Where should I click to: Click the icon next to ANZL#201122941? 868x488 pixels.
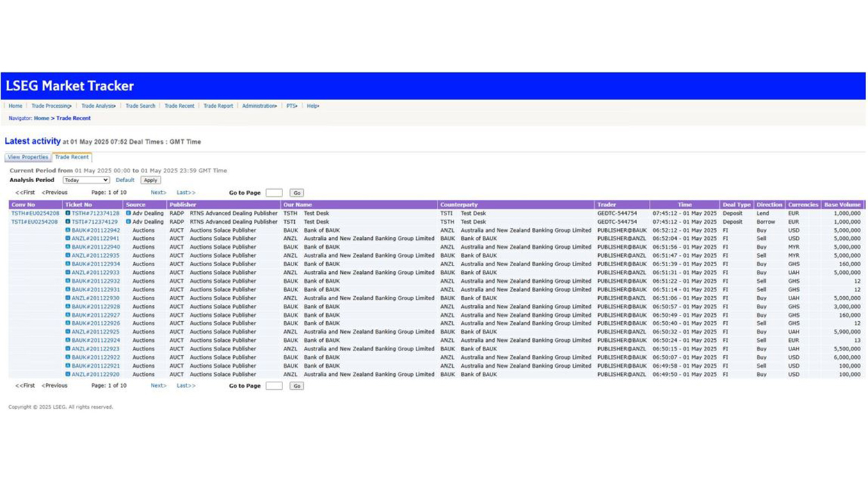tap(67, 238)
